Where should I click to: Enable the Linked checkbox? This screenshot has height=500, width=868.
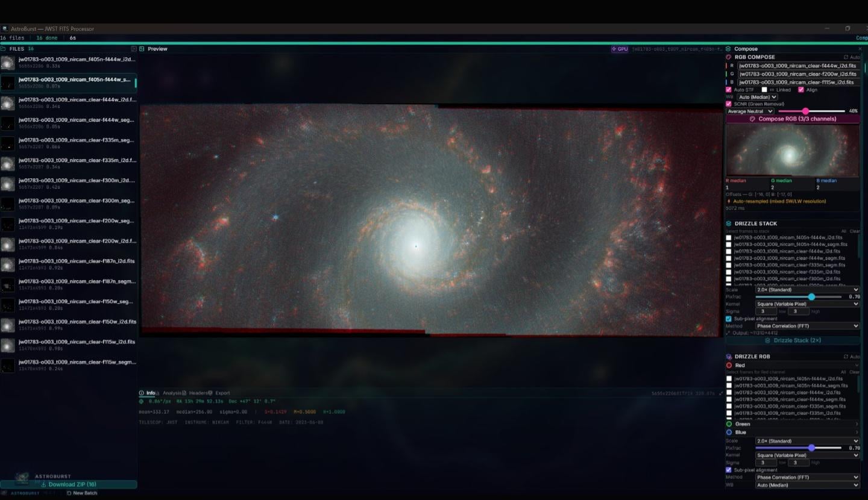(764, 90)
